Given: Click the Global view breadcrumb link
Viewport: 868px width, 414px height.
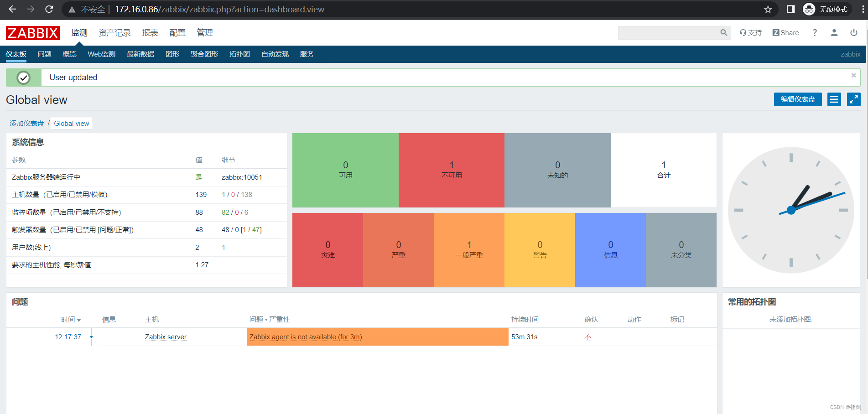Looking at the screenshot, I should pyautogui.click(x=72, y=124).
